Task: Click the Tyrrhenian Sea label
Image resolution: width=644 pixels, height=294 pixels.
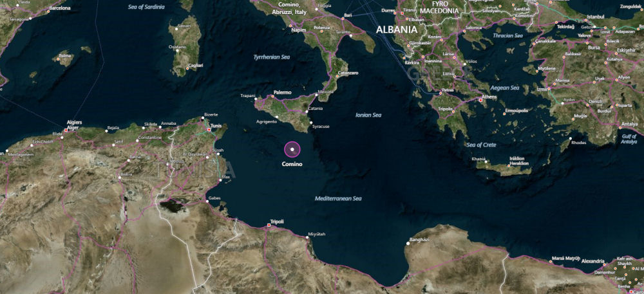Action: [272, 57]
